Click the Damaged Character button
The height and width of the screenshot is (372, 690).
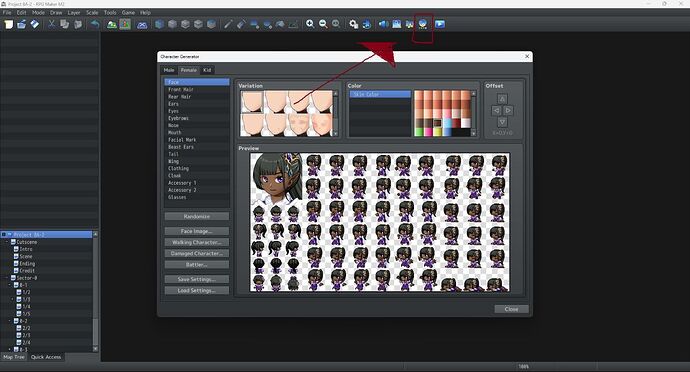(197, 254)
